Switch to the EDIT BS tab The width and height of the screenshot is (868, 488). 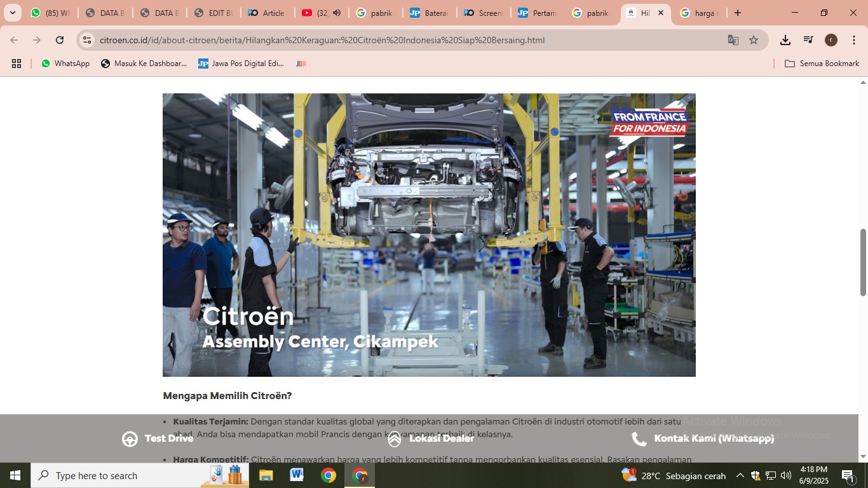coord(213,13)
